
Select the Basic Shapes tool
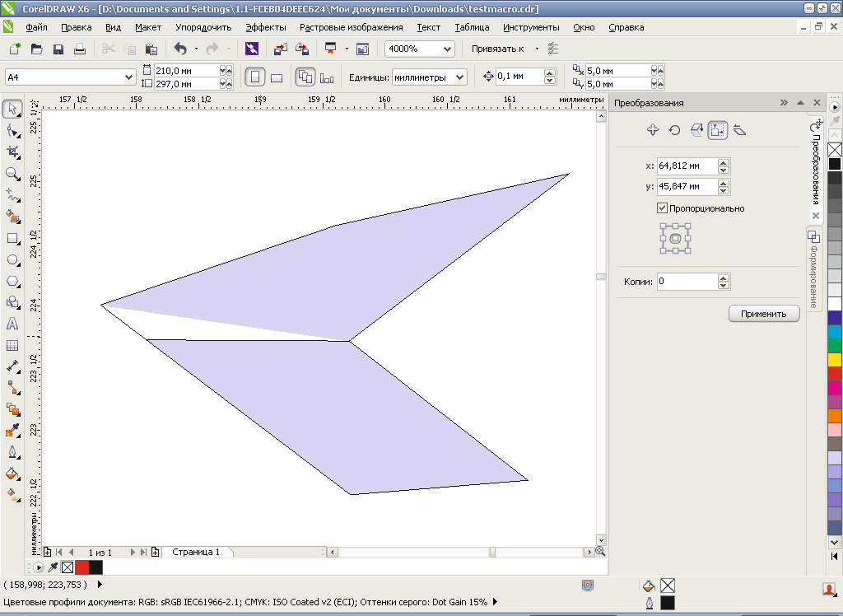coord(12,302)
